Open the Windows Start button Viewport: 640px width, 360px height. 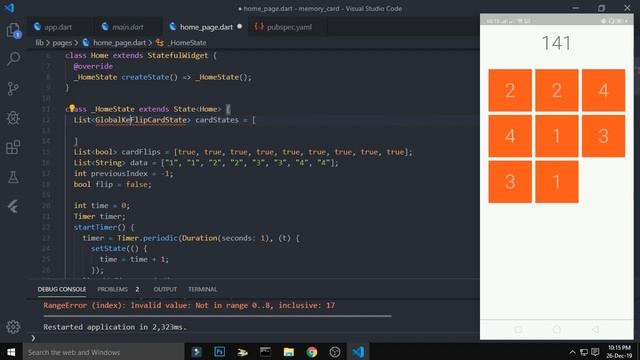coord(11,352)
